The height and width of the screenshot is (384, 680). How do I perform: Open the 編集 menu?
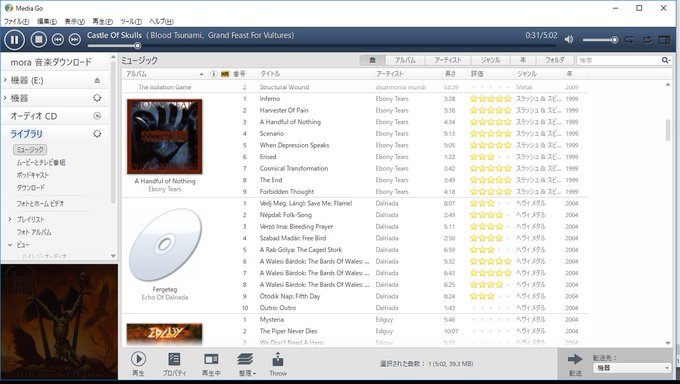click(x=47, y=21)
